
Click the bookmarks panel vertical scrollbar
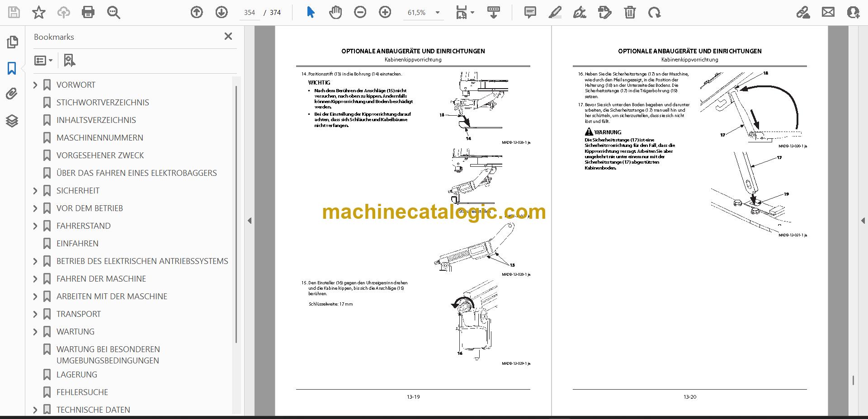click(x=236, y=215)
